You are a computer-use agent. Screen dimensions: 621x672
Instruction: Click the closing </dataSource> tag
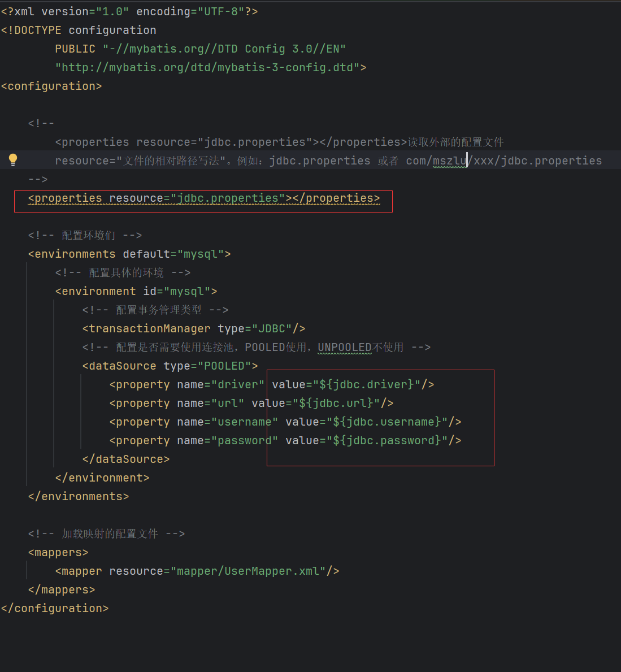pyautogui.click(x=126, y=459)
